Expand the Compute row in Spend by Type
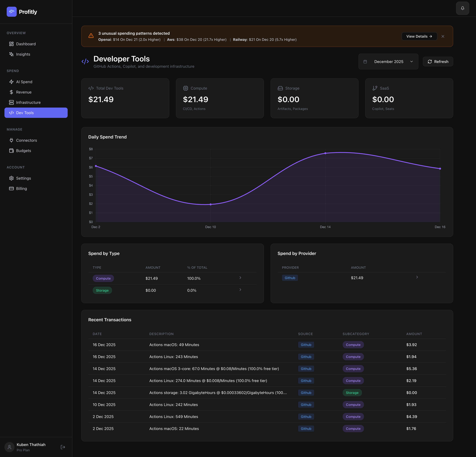Screen dimensions: 476x457 pos(240,278)
